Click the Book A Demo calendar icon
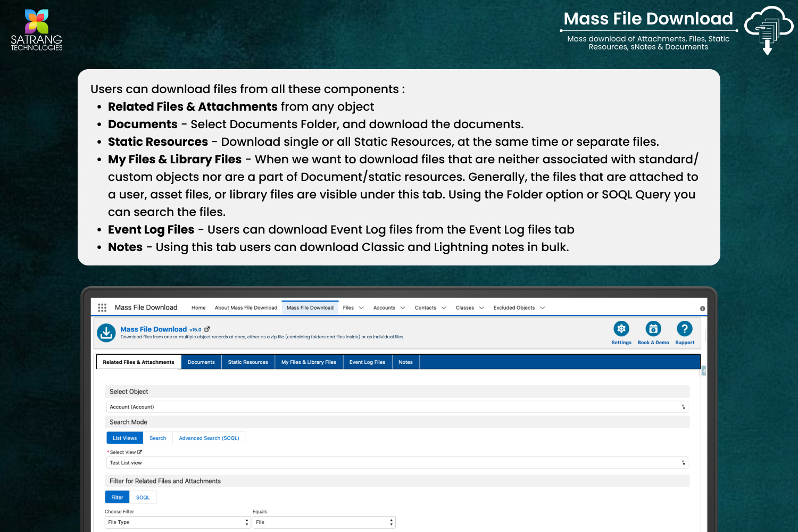Screen dimensions: 798x532 (x=653, y=329)
